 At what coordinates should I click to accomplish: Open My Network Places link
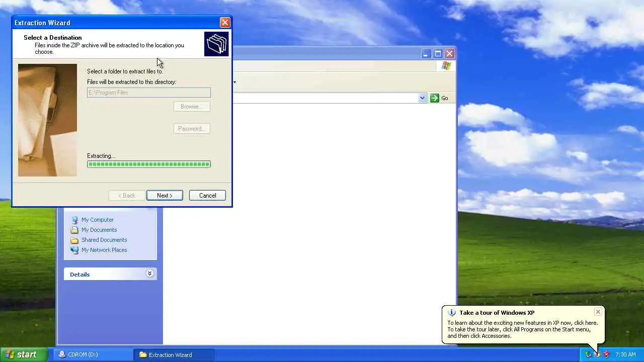pyautogui.click(x=104, y=250)
